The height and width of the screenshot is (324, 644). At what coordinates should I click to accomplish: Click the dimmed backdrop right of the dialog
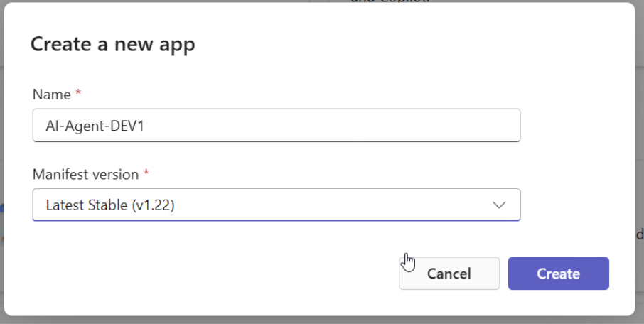(x=640, y=142)
